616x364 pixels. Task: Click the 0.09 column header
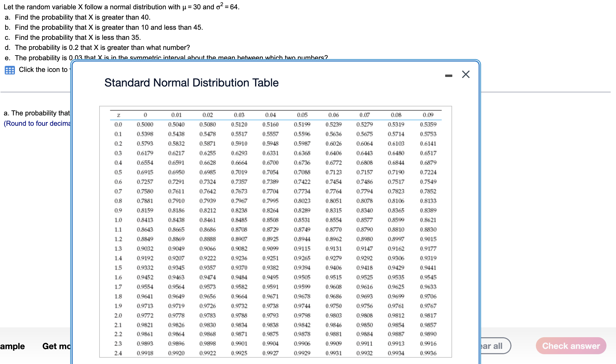click(428, 115)
